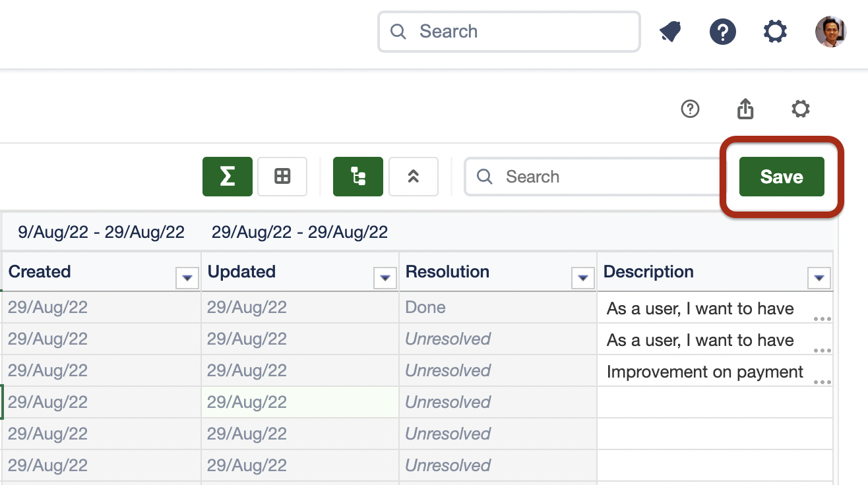This screenshot has height=485, width=868.
Task: Open the Updated column filter dropdown
Action: tap(385, 279)
